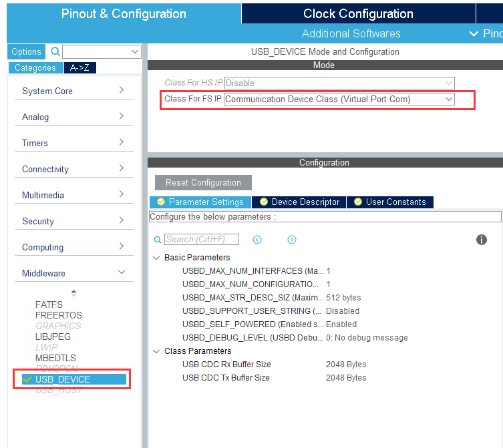
Task: Switch to Pinout & Configuration tab
Action: tap(124, 14)
